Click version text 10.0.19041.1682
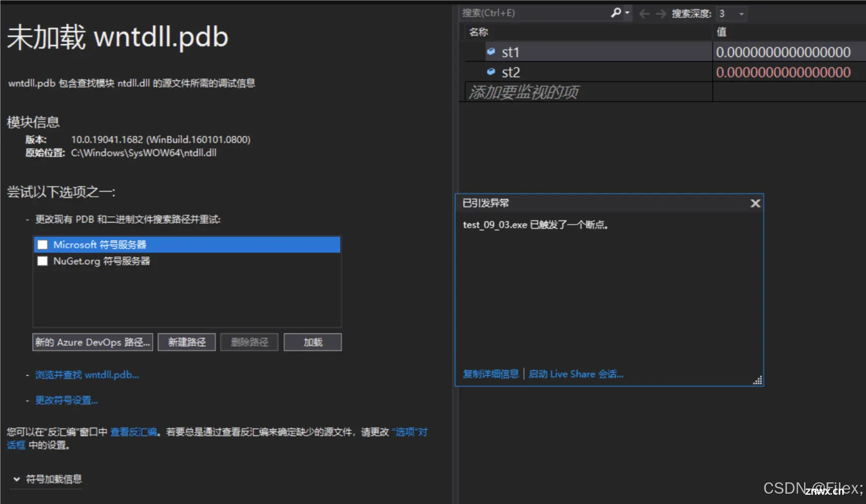This screenshot has height=504, width=866. (x=107, y=140)
